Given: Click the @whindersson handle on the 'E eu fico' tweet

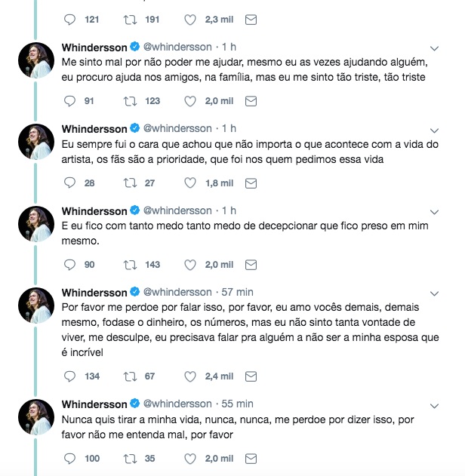Looking at the screenshot, I should tap(177, 210).
